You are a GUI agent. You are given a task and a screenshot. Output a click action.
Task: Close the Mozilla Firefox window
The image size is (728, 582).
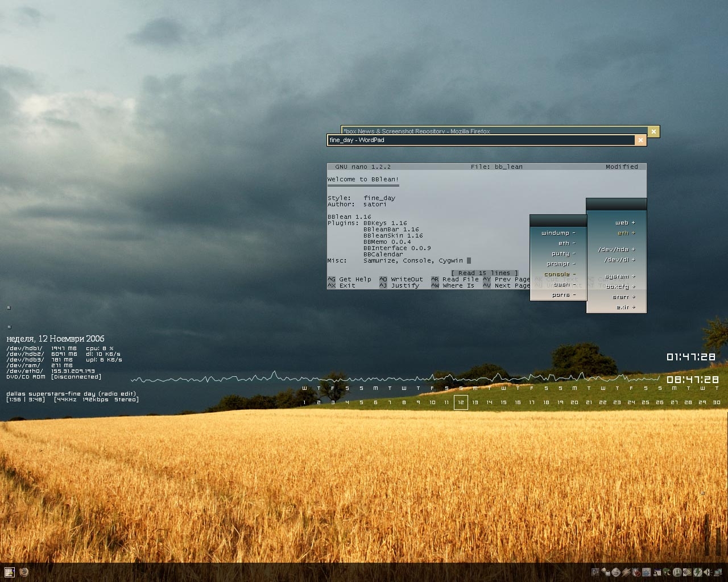(653, 131)
